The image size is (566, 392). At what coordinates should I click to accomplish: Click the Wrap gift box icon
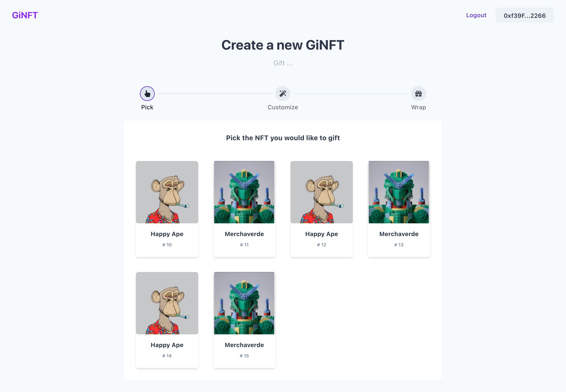[x=419, y=94]
